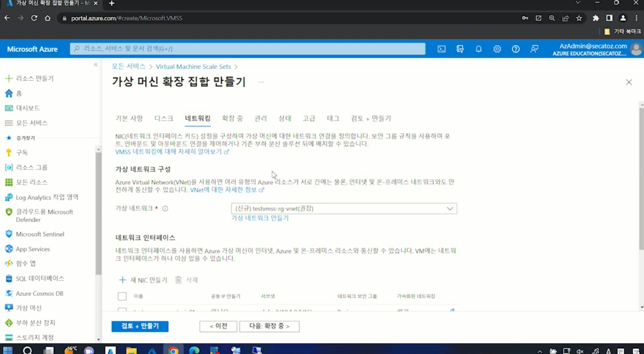
Task: Switch to the 검토 + 만들기 tab
Action: (371, 118)
